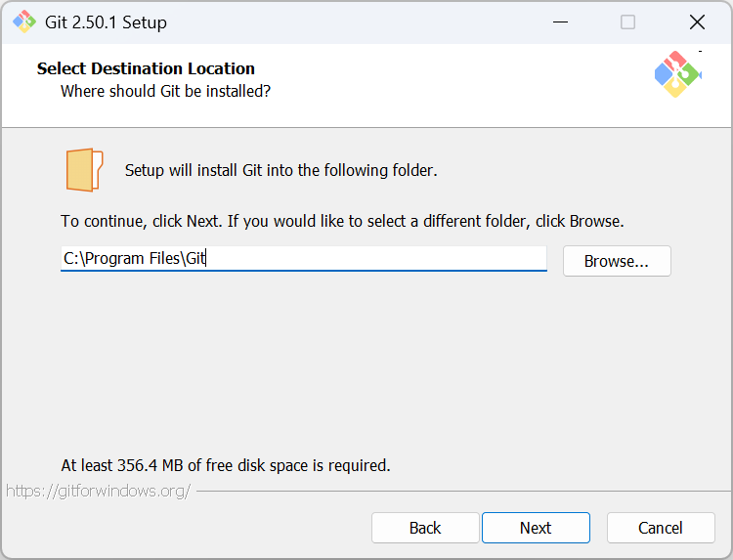Go to previous step with Back
Screen dimensions: 733x560
425,528
